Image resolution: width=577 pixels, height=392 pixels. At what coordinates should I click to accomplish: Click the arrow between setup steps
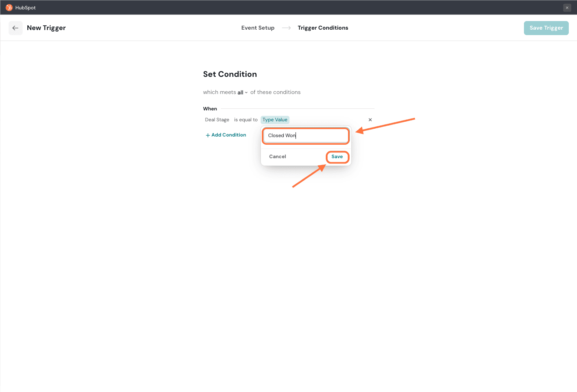point(286,28)
